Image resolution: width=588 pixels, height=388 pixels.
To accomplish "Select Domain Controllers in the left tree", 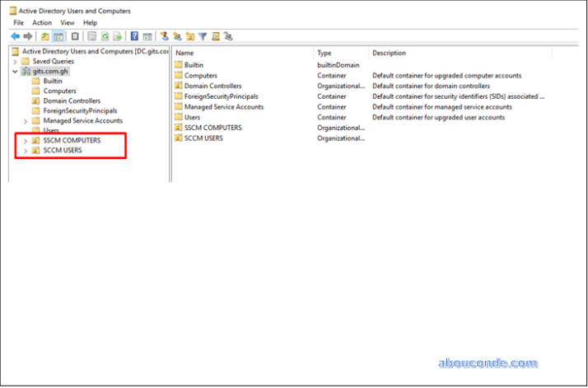I will click(71, 101).
